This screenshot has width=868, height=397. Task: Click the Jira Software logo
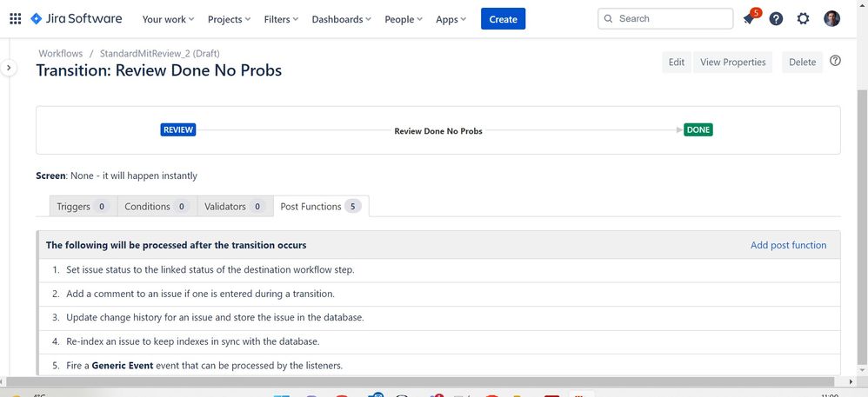(x=76, y=19)
